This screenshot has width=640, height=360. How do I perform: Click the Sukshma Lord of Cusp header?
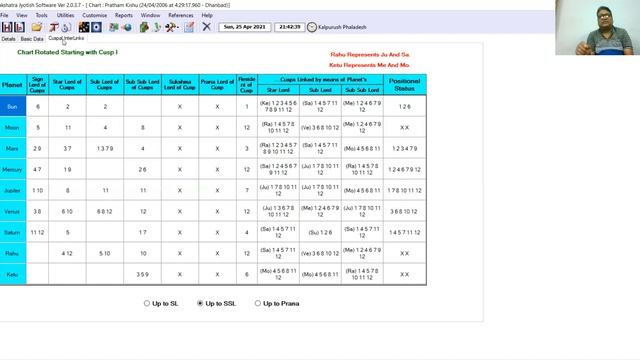coord(180,85)
